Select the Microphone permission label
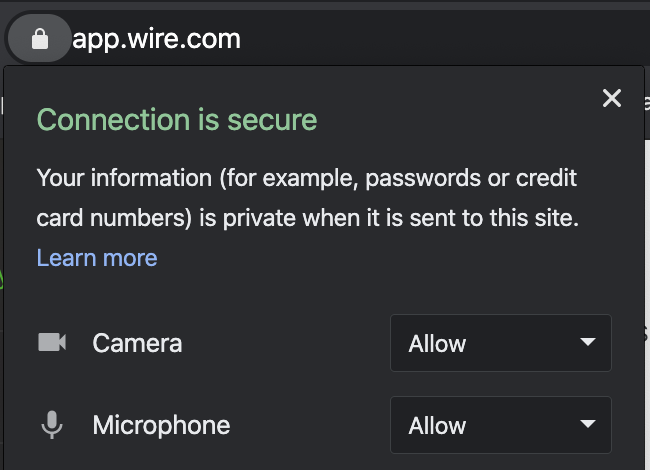Viewport: 650px width, 470px height. point(161,426)
